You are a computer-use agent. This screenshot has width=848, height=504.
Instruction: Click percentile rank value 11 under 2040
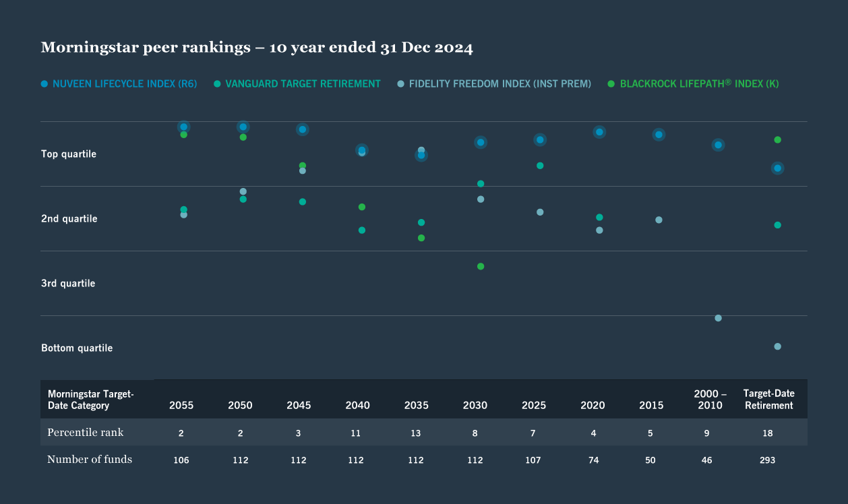coord(357,433)
